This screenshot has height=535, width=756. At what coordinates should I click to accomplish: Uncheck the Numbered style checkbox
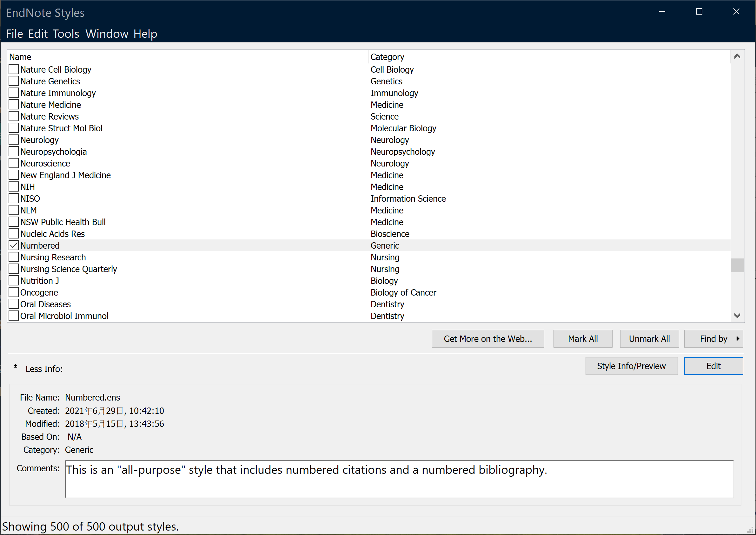pos(14,245)
